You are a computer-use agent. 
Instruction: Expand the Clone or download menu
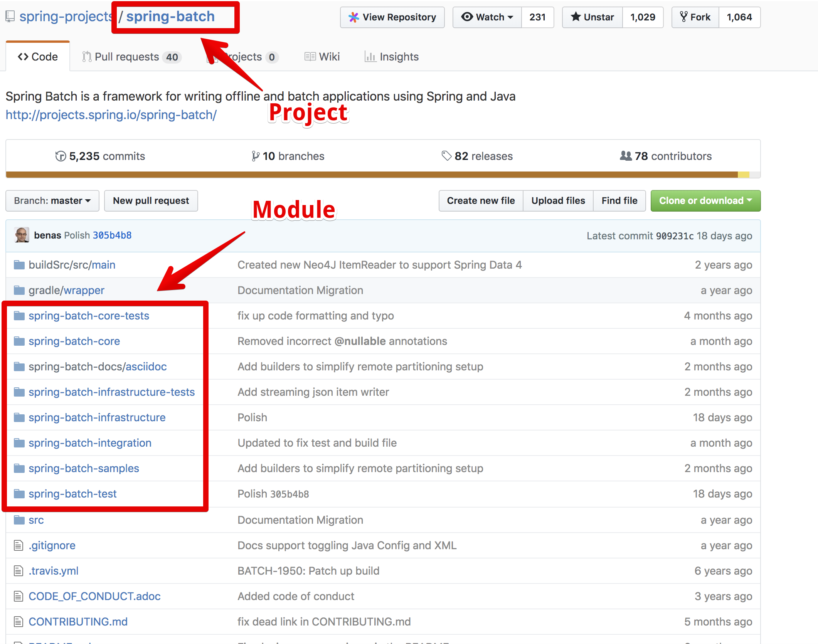coord(705,201)
